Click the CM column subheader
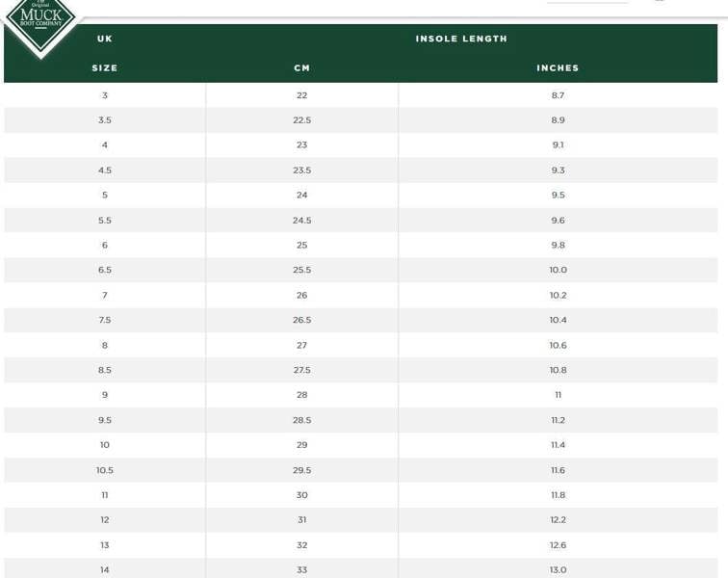The height and width of the screenshot is (578, 728). click(301, 68)
